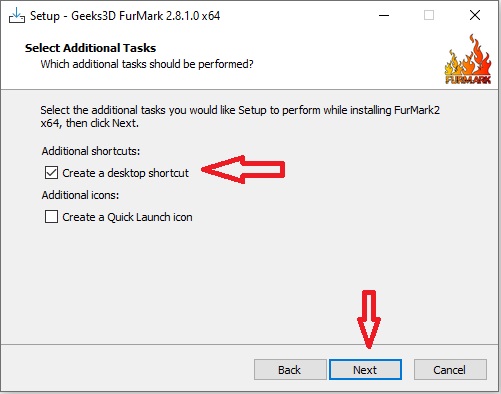Click the instruction paragraph about additional tasks
This screenshot has height=394, width=501.
tap(240, 117)
